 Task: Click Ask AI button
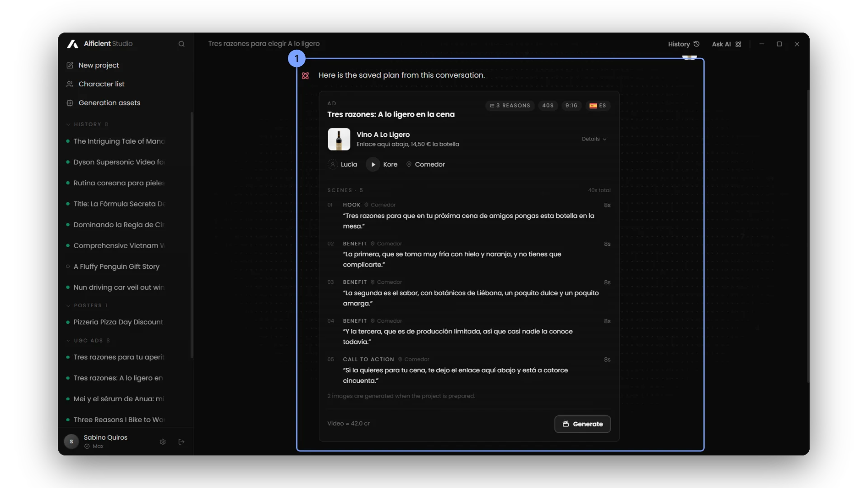pos(726,44)
